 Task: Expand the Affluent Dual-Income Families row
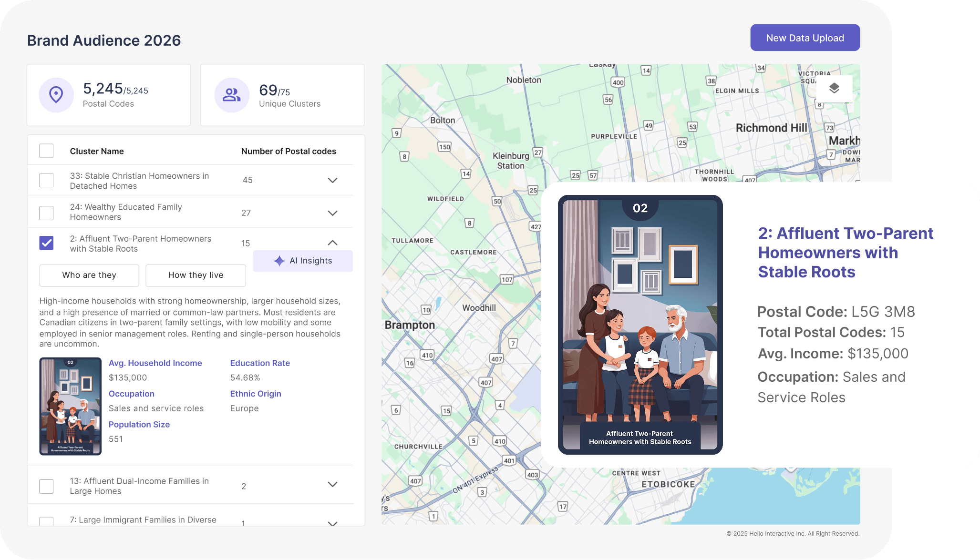pos(333,485)
